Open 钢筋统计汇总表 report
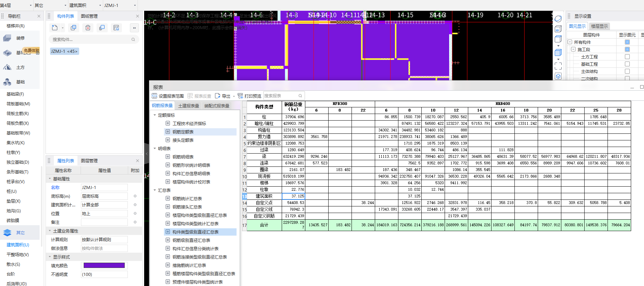644x286 pixels. tap(187, 198)
